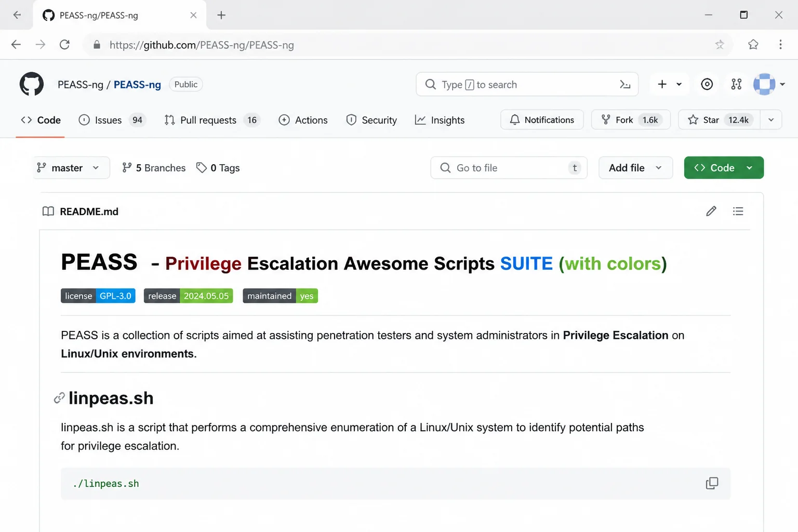The height and width of the screenshot is (532, 798).
Task: Fork the repository
Action: click(x=631, y=119)
